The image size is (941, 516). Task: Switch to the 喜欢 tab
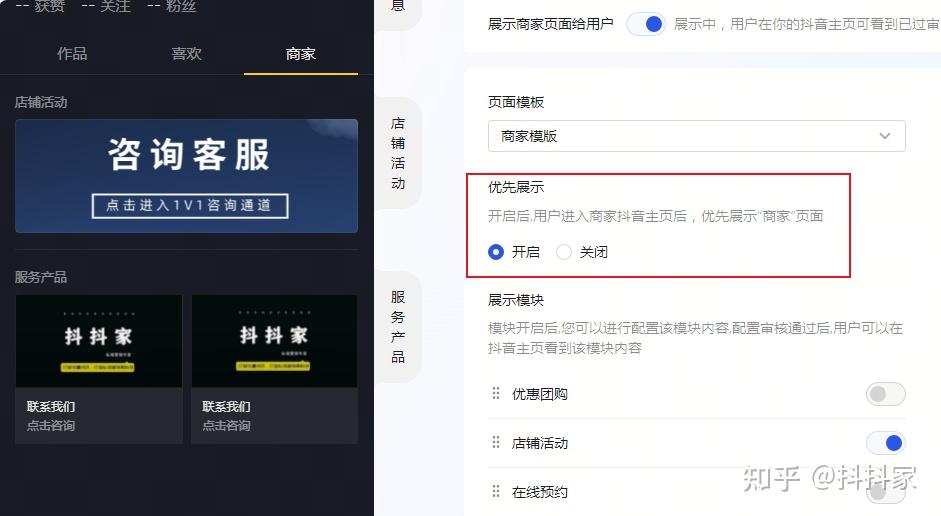187,54
